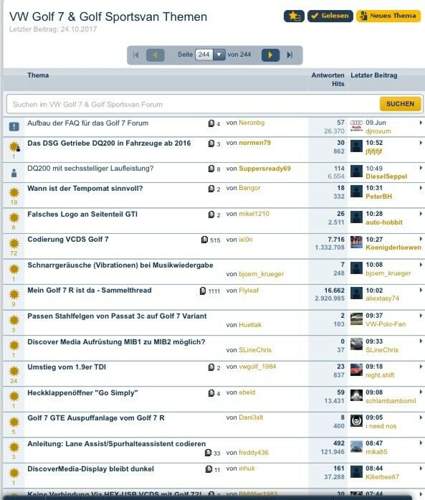Open thread Schnarrgeräusche bei Musikwiedergabe
This screenshot has height=500, width=425.
(120, 265)
